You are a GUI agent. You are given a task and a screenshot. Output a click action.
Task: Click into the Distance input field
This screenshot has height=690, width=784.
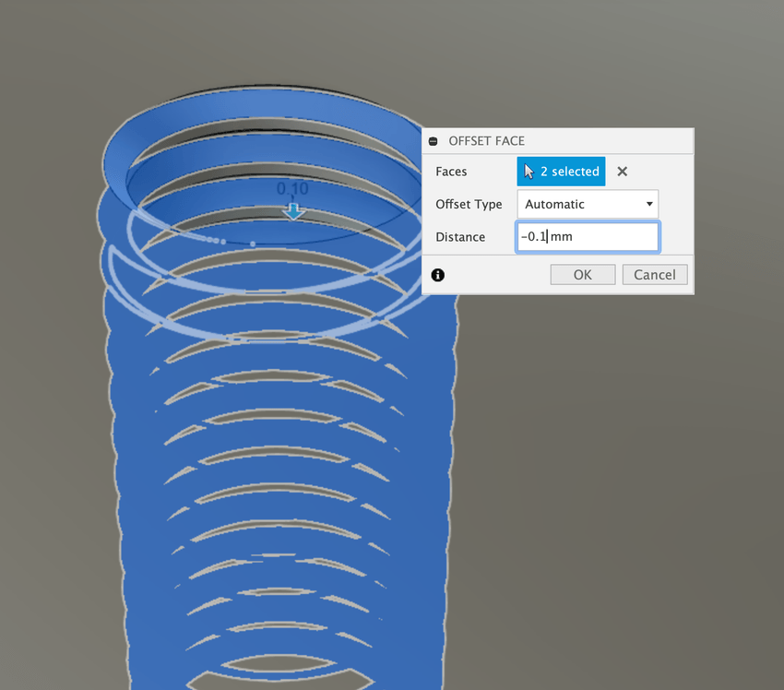pos(588,236)
